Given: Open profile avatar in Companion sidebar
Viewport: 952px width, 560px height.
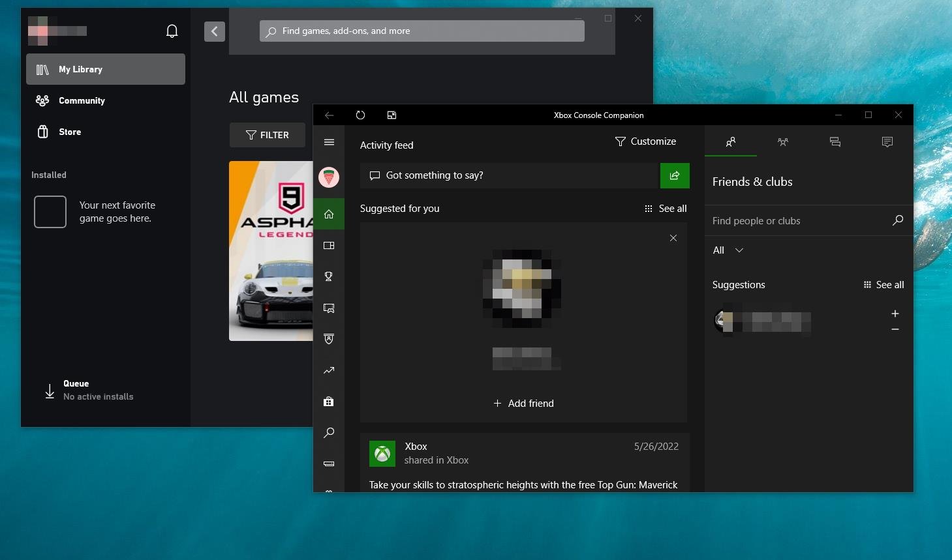Looking at the screenshot, I should pos(329,177).
